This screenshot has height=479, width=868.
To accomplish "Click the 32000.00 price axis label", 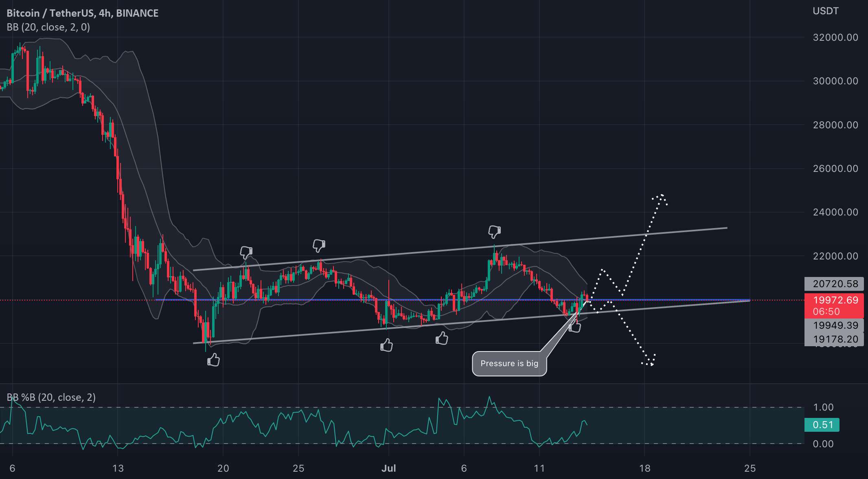I will pos(835,37).
